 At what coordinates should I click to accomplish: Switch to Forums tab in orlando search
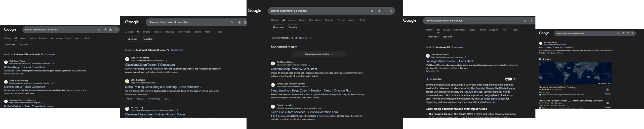click(341, 20)
